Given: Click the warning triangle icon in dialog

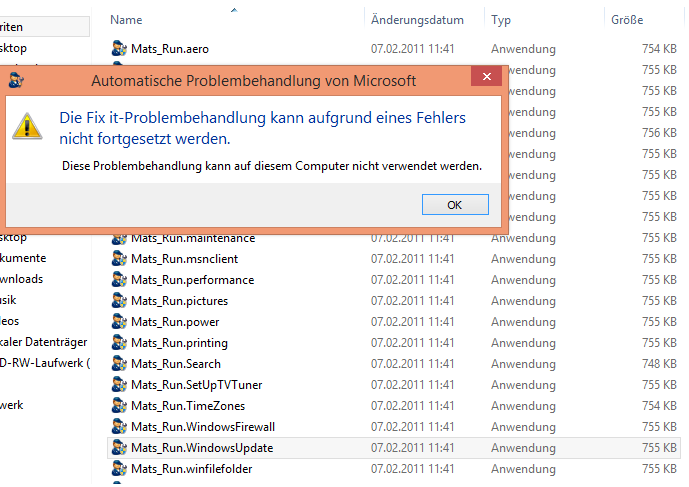Looking at the screenshot, I should coord(27,126).
